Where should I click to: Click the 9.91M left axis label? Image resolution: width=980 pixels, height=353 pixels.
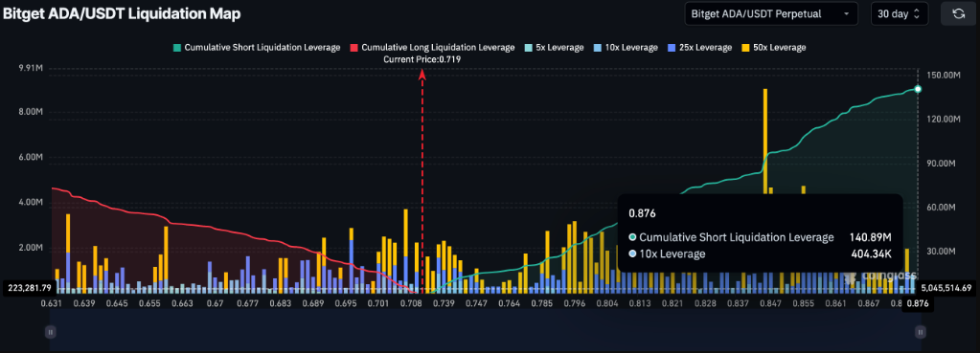pyautogui.click(x=31, y=67)
